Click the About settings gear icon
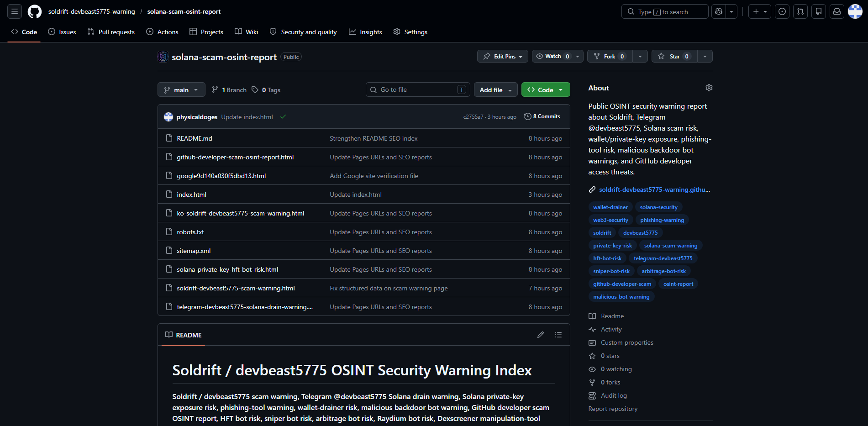Image resolution: width=868 pixels, height=426 pixels. pos(709,88)
